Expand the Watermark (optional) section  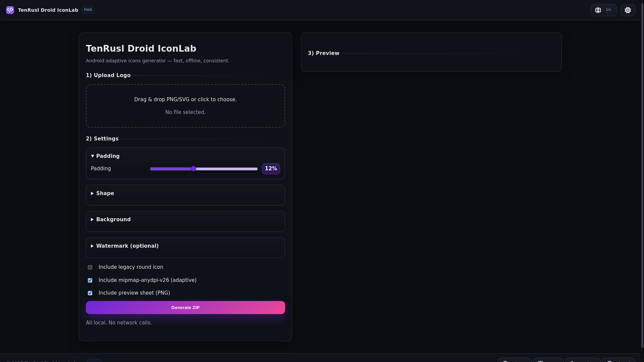127,246
